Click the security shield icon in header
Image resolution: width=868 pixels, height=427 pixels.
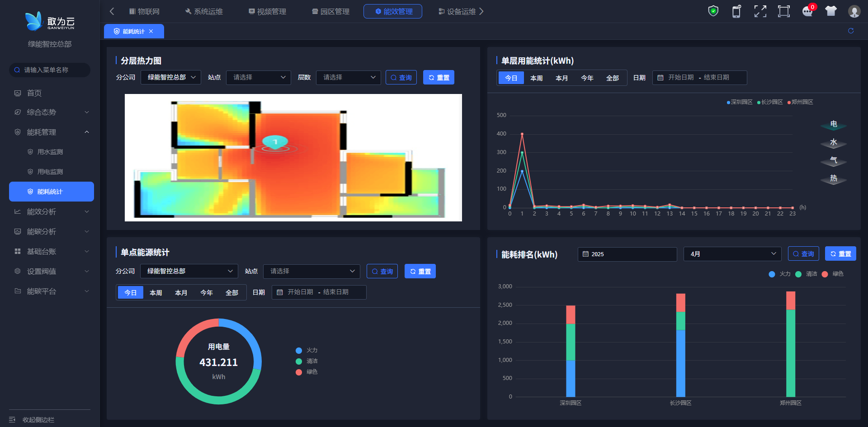[x=713, y=11]
